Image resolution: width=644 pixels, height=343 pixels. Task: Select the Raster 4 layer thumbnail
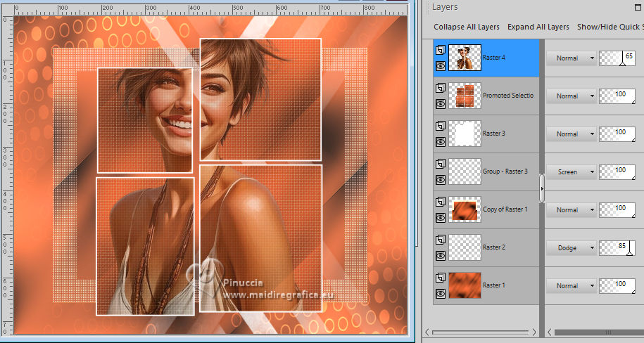click(465, 58)
